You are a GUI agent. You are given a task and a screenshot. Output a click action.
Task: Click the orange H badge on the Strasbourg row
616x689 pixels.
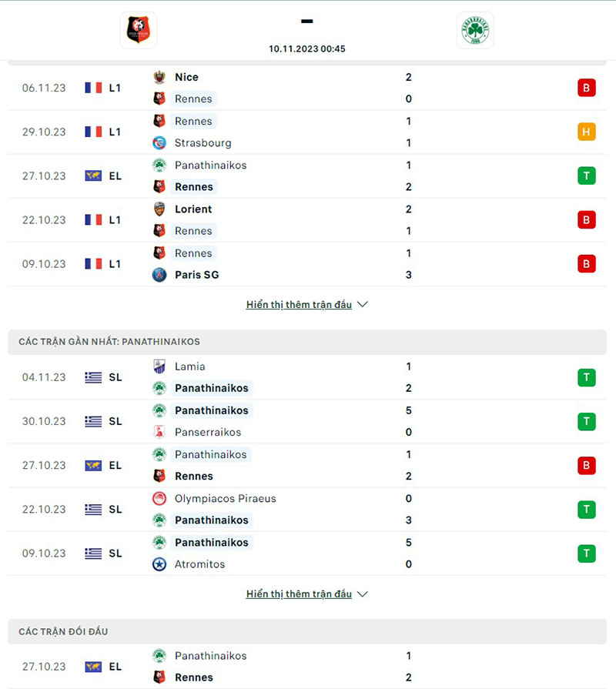tap(587, 132)
